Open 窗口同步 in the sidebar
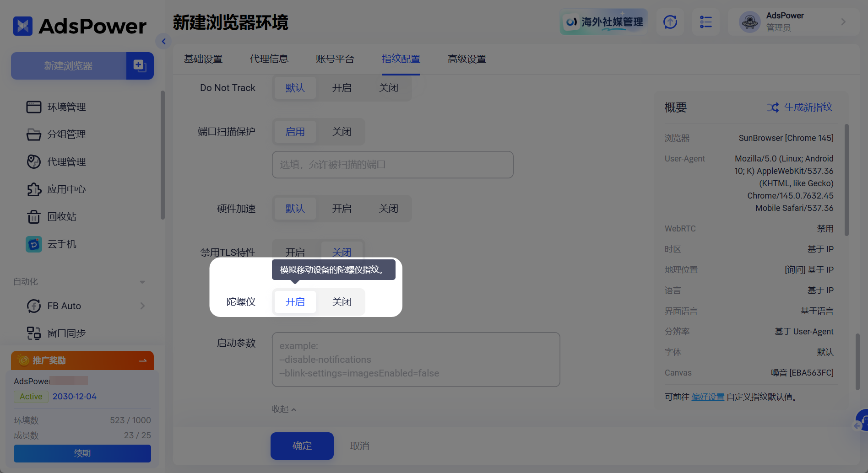The width and height of the screenshot is (868, 473). [56, 333]
